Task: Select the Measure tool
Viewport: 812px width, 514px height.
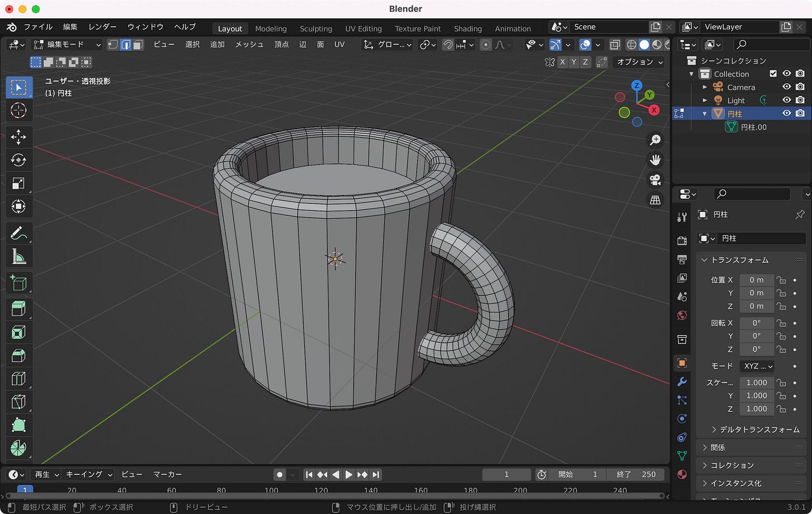Action: pyautogui.click(x=18, y=256)
